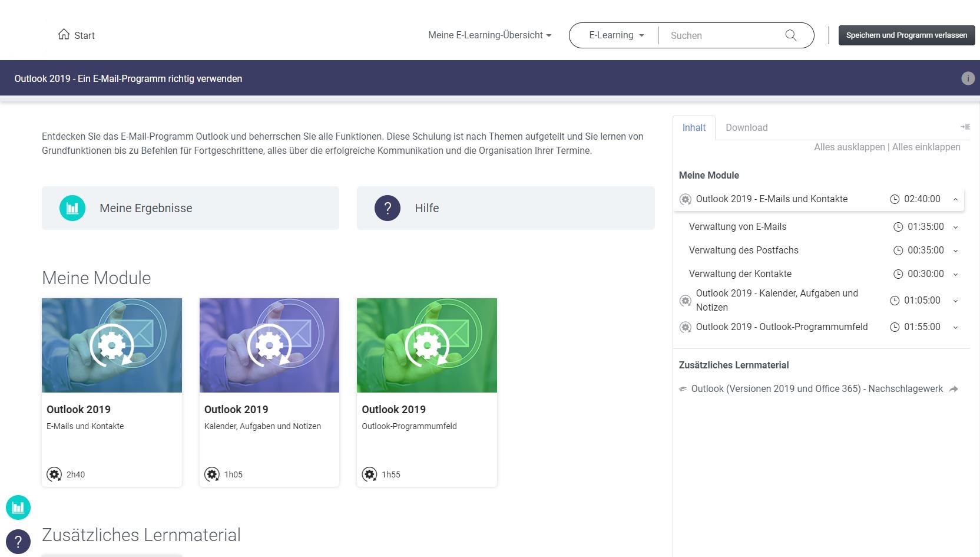Click the course title in the dark banner
Image resolution: width=980 pixels, height=557 pixels.
click(x=128, y=78)
